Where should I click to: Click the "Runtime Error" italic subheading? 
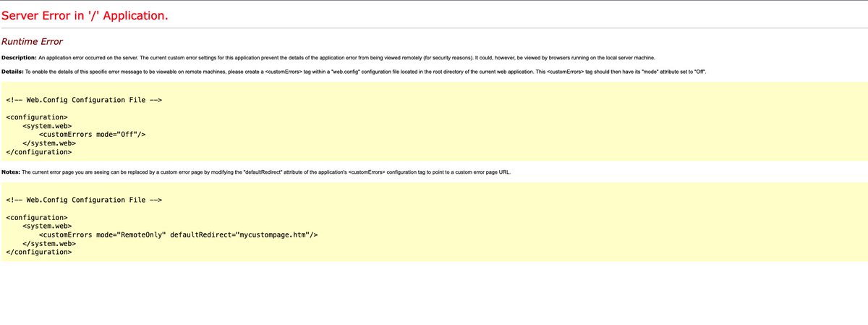[x=32, y=42]
